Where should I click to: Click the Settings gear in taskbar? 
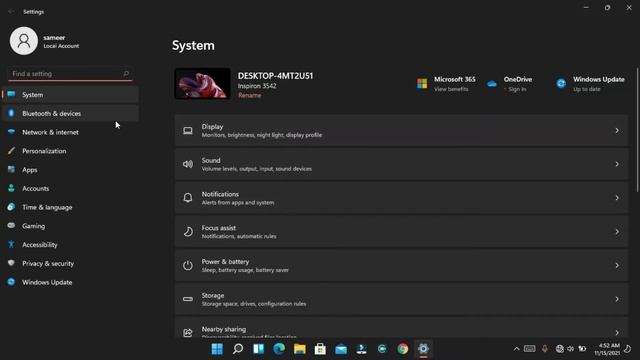pos(423,349)
